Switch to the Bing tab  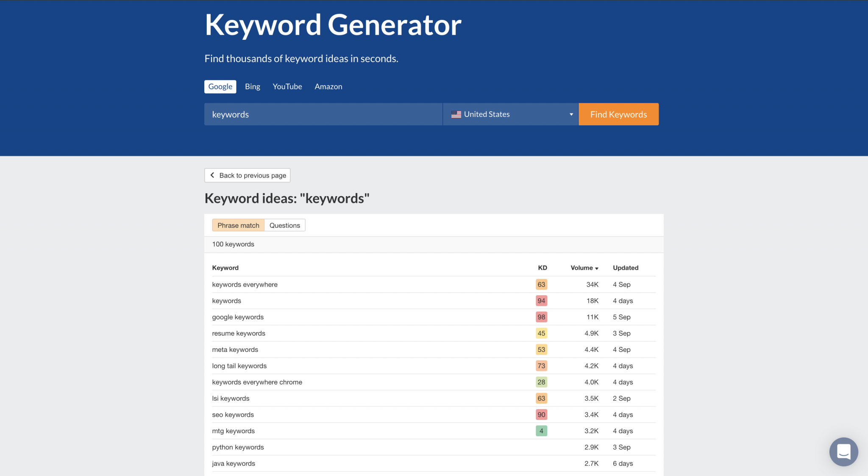253,86
